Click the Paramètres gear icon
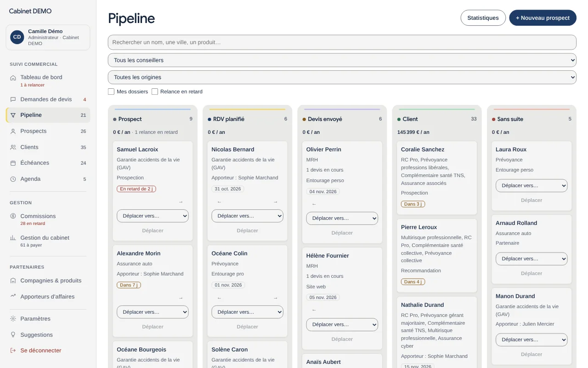 13,319
